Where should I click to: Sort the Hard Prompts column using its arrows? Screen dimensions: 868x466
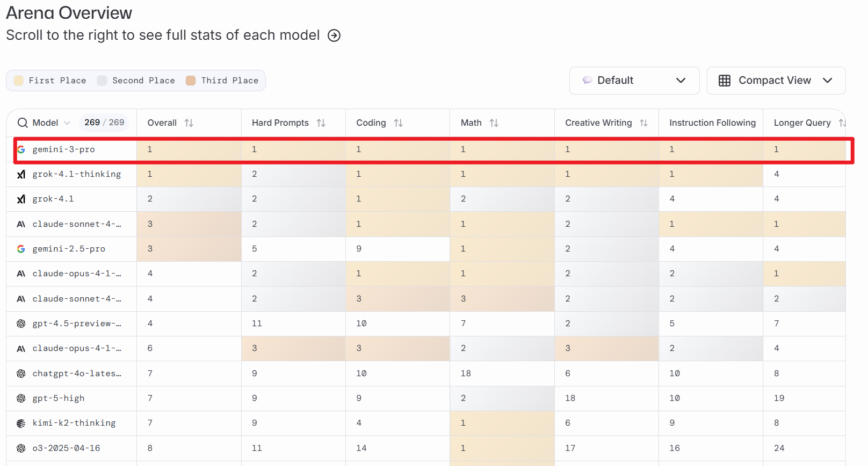pos(321,123)
